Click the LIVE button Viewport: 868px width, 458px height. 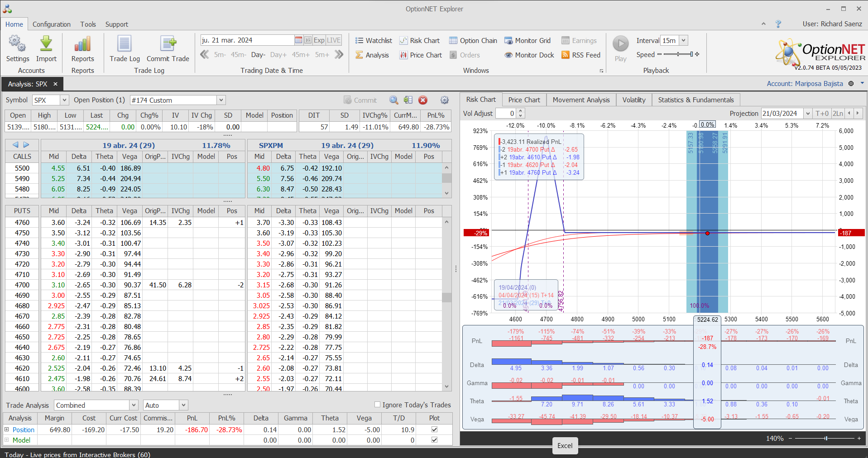[334, 40]
